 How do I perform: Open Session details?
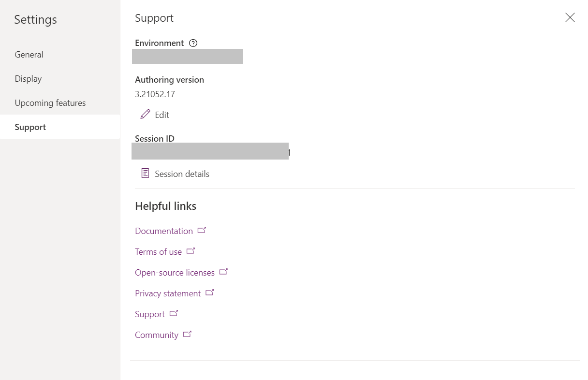point(182,174)
